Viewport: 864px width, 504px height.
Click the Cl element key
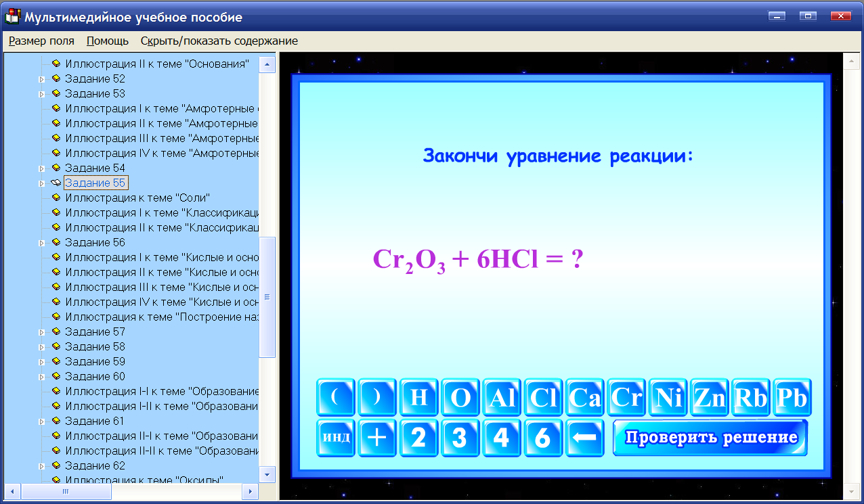(x=544, y=398)
